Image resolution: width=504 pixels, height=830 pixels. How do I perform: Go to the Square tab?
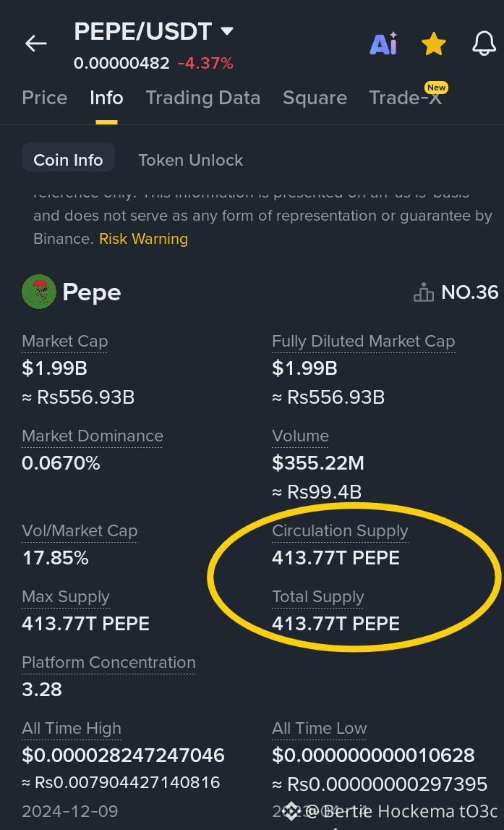(315, 98)
